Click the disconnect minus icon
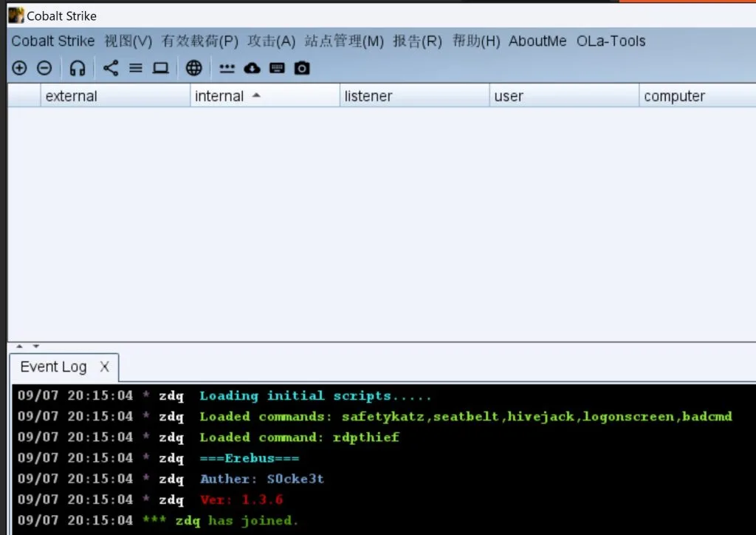756x535 pixels. pos(44,68)
